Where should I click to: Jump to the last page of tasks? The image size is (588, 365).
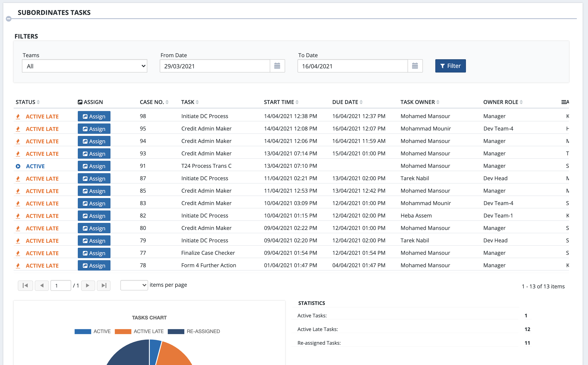pos(104,286)
